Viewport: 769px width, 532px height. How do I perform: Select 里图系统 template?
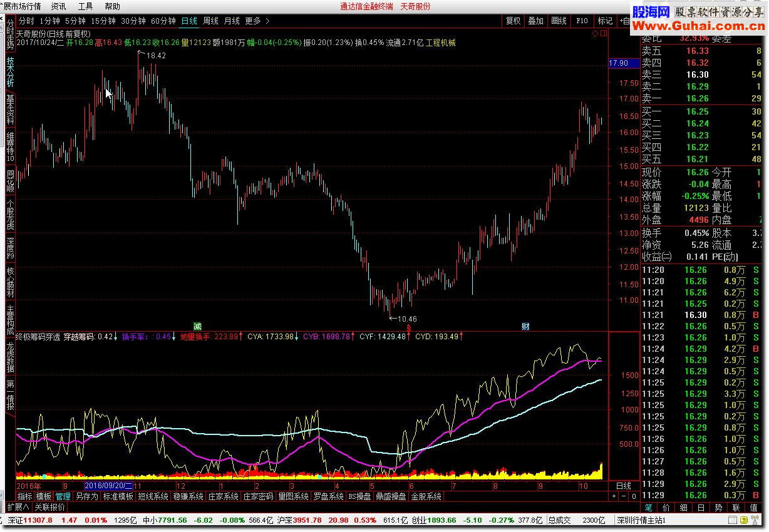(293, 496)
